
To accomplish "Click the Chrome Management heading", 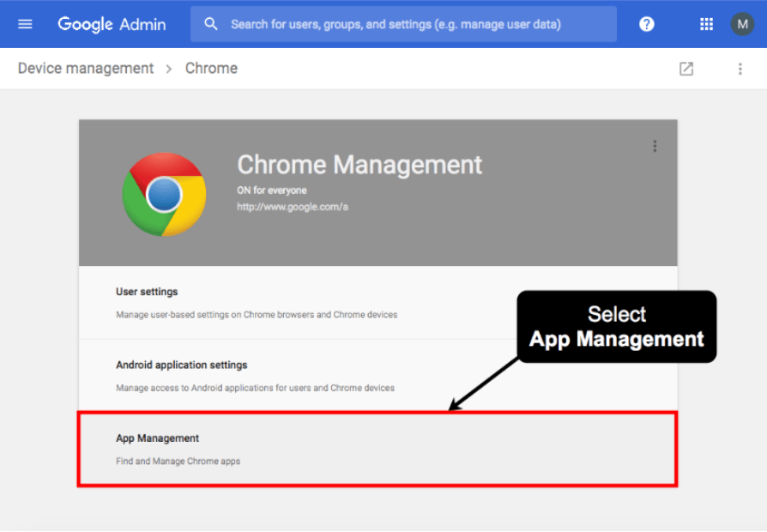I will [359, 165].
